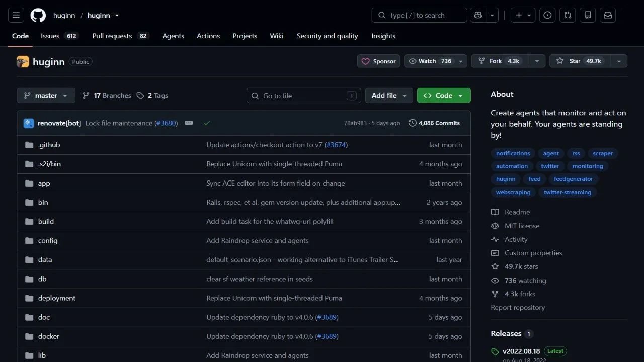Go to GitHub homepage via logo

coord(38,15)
